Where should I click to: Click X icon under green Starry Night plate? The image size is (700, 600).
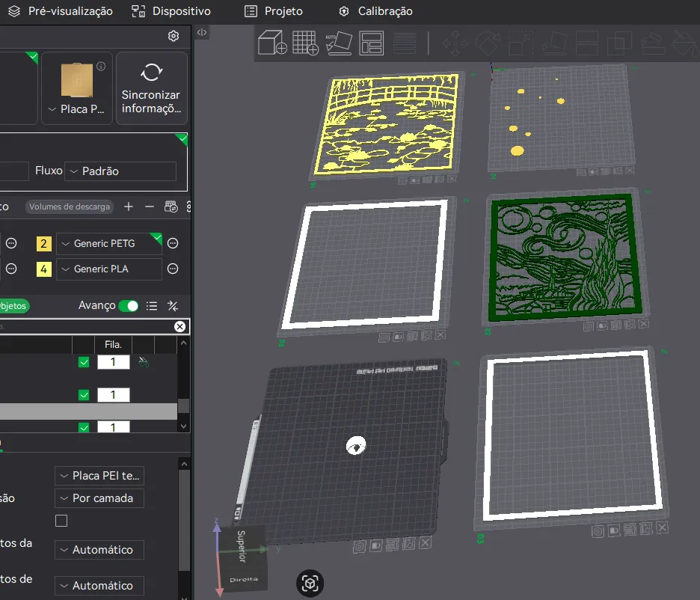click(644, 324)
